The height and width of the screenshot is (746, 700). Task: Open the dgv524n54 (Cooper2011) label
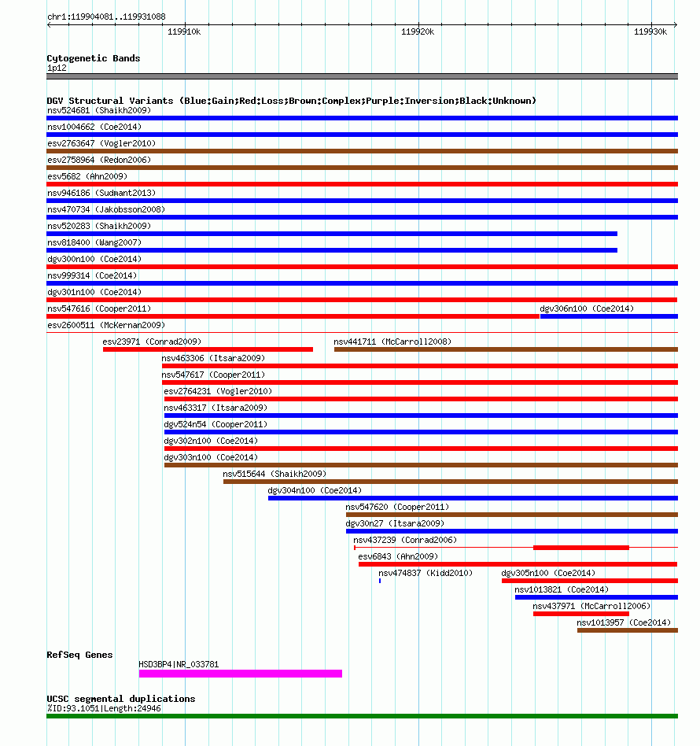[216, 424]
